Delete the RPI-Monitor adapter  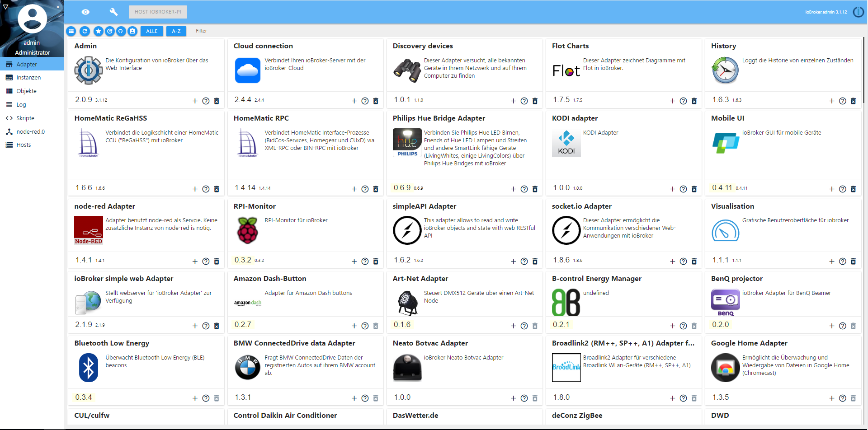(376, 261)
